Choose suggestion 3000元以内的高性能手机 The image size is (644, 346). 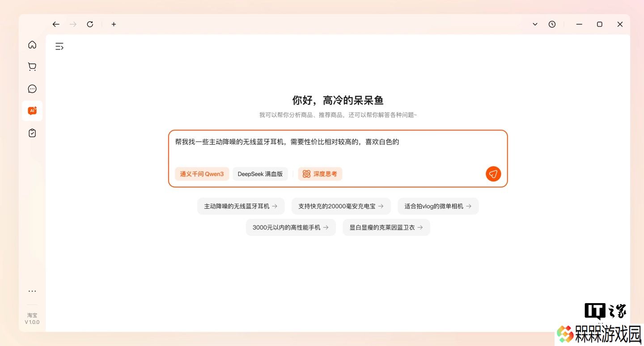291,228
